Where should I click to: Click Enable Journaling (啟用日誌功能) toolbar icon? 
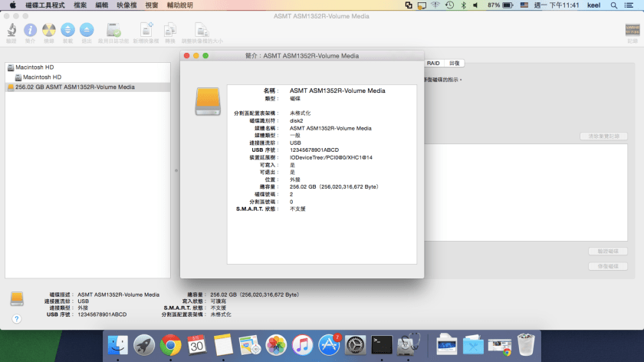coord(113,31)
